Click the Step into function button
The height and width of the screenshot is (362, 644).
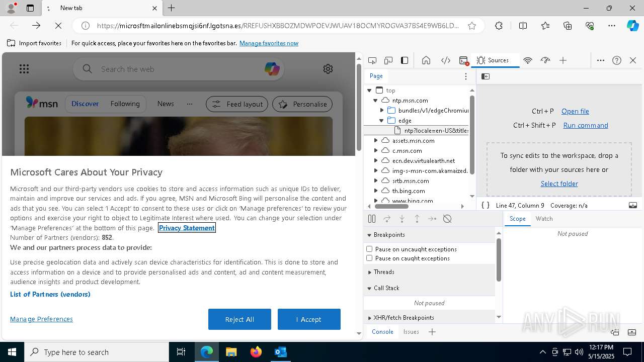coord(402,219)
